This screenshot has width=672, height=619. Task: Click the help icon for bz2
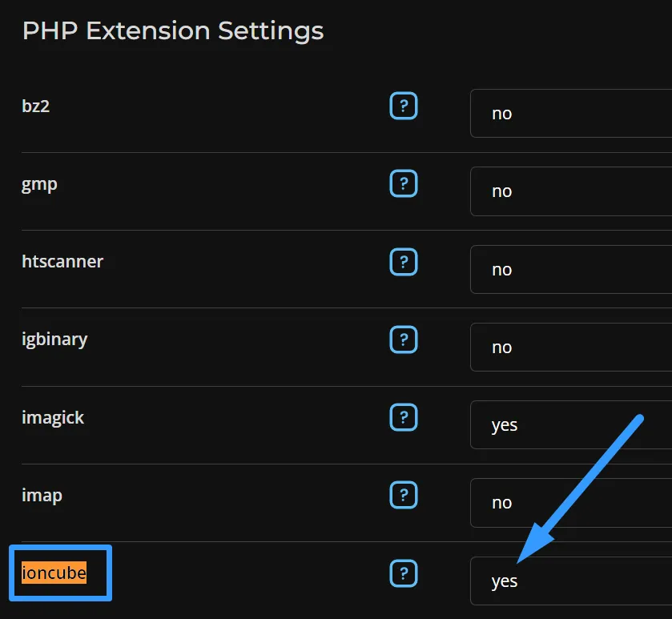click(x=404, y=106)
